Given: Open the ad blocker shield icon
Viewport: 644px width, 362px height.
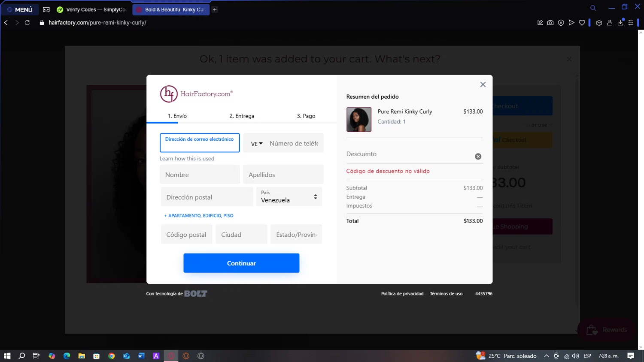Looking at the screenshot, I should 561,23.
